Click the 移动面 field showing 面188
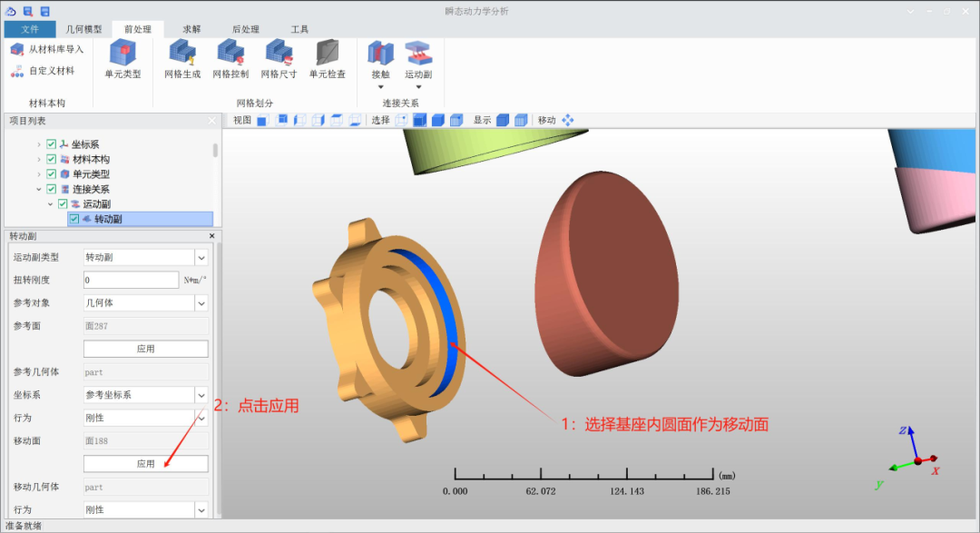 145,441
